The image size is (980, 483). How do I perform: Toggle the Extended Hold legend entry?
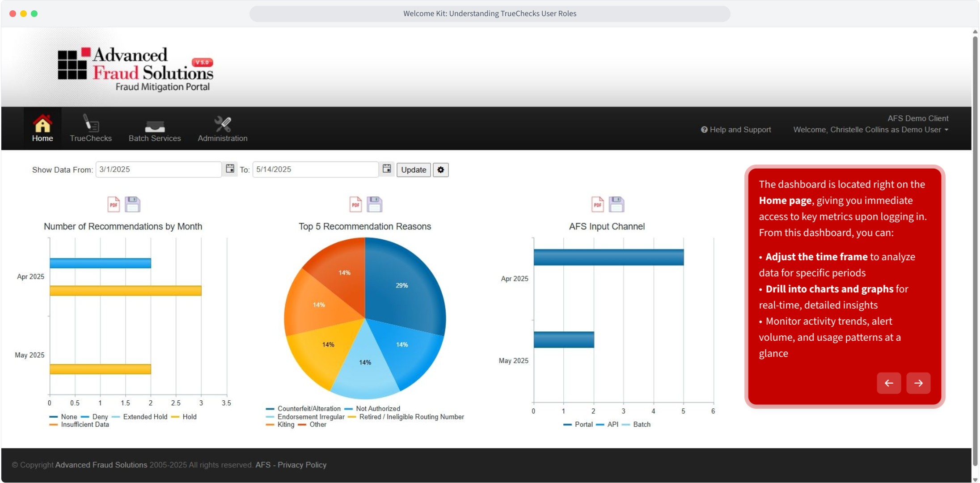pos(140,417)
